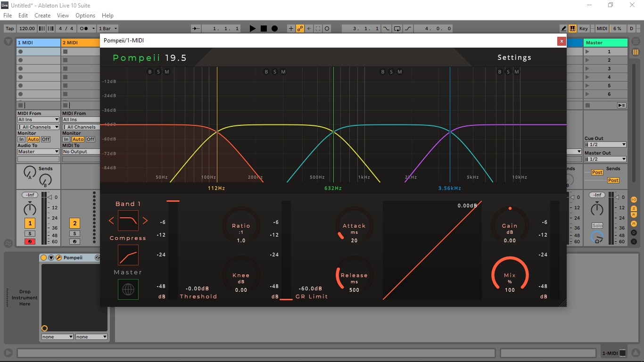This screenshot has width=644, height=362.
Task: Click the Master globe icon
Action: tap(128, 289)
